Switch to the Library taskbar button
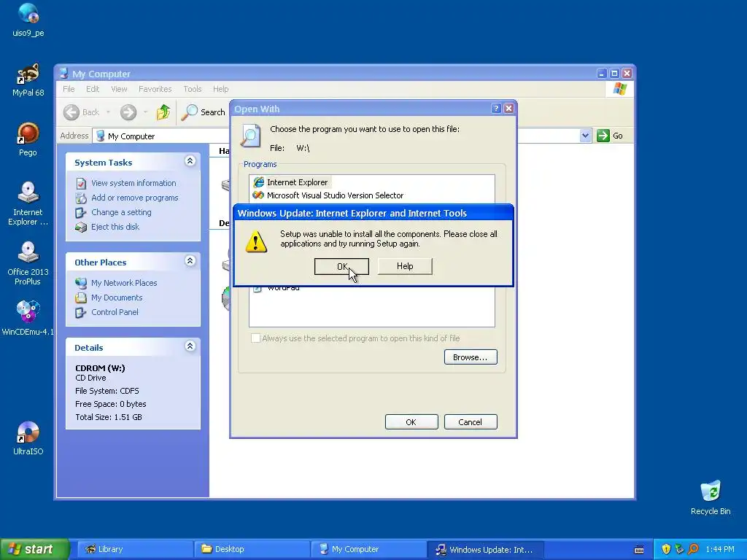747x560 pixels. point(135,549)
